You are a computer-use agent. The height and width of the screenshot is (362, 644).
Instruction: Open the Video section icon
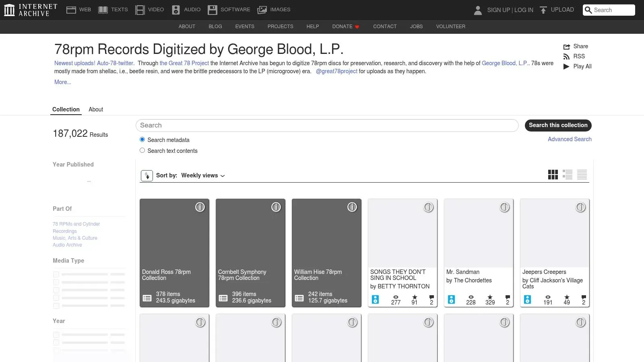(140, 10)
